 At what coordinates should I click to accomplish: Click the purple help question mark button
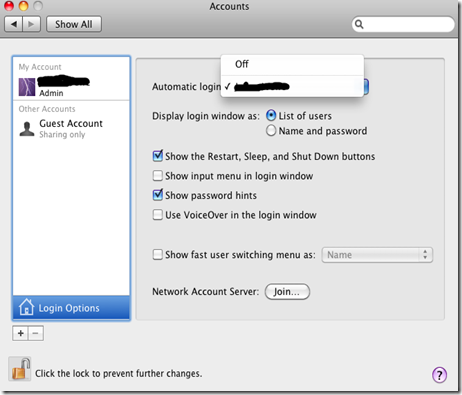439,375
